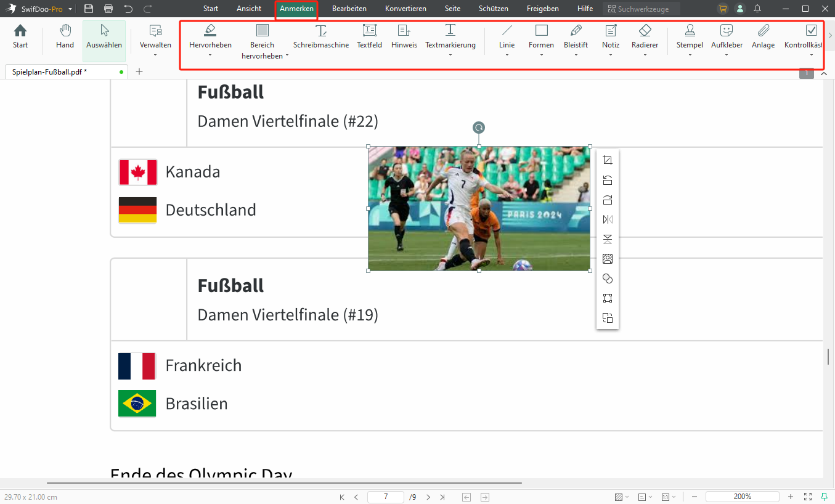835x504 pixels.
Task: Rotate the image clockwise
Action: pyautogui.click(x=608, y=200)
